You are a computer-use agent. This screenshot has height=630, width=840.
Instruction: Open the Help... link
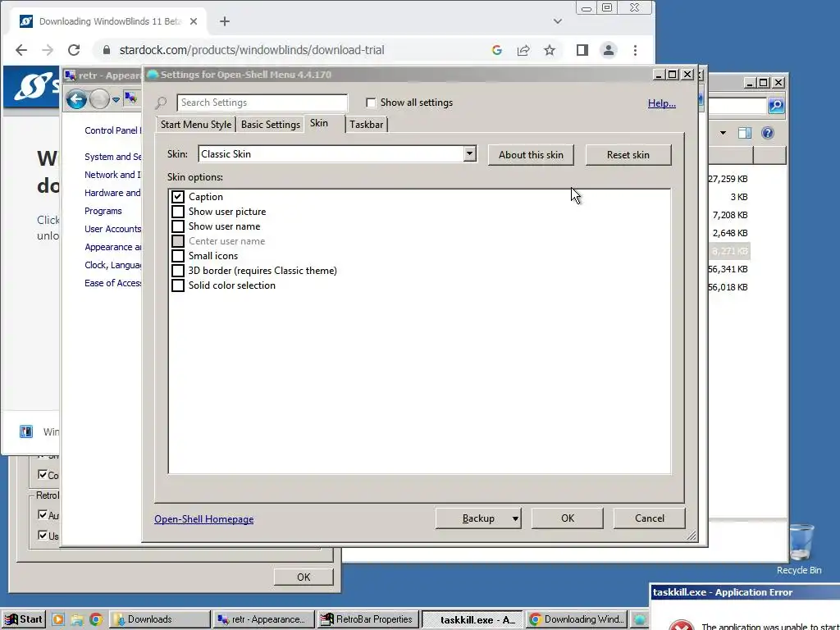(x=662, y=103)
